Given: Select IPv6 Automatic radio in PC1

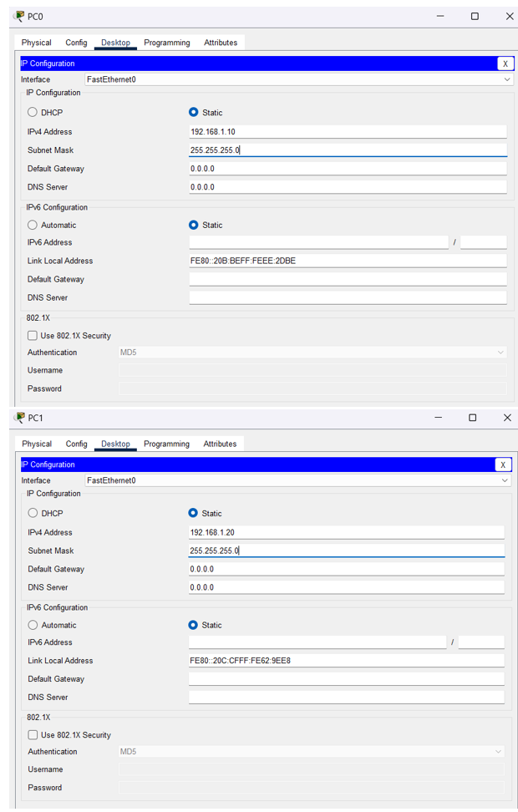Looking at the screenshot, I should tap(33, 625).
